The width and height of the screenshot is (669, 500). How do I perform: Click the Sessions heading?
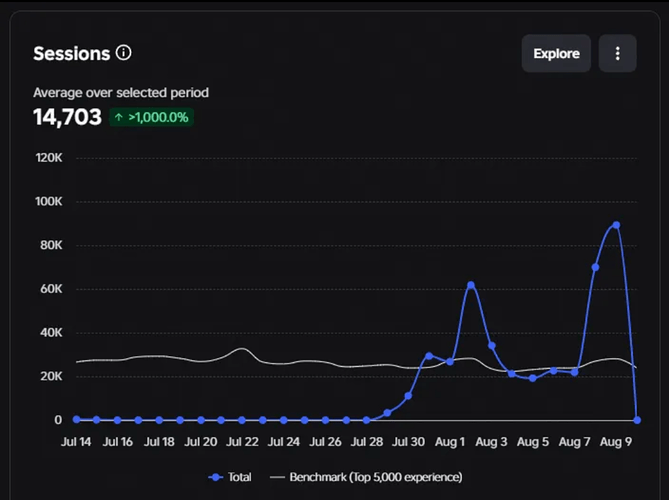click(72, 54)
